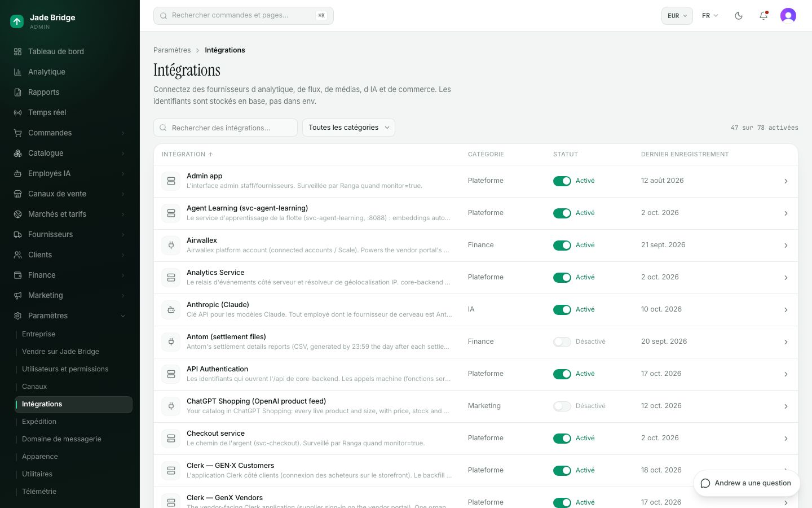Enable the ChatGPT Shopping toggle
This screenshot has height=508, width=812.
point(562,406)
